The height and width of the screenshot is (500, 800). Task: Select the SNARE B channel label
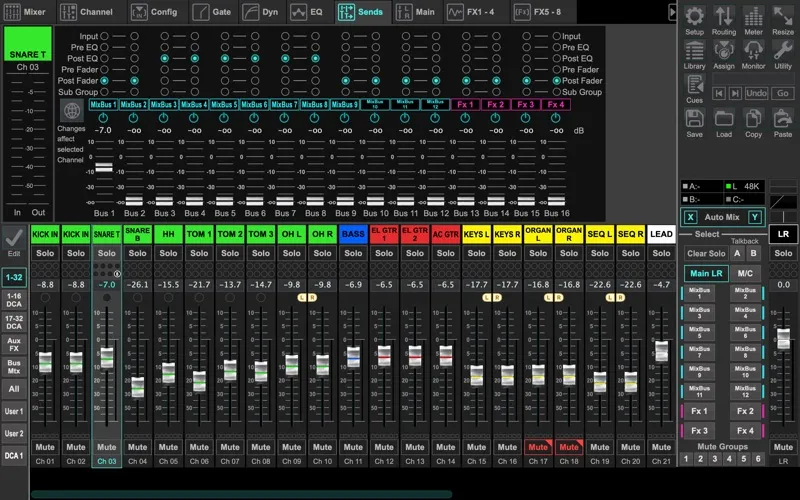137,234
